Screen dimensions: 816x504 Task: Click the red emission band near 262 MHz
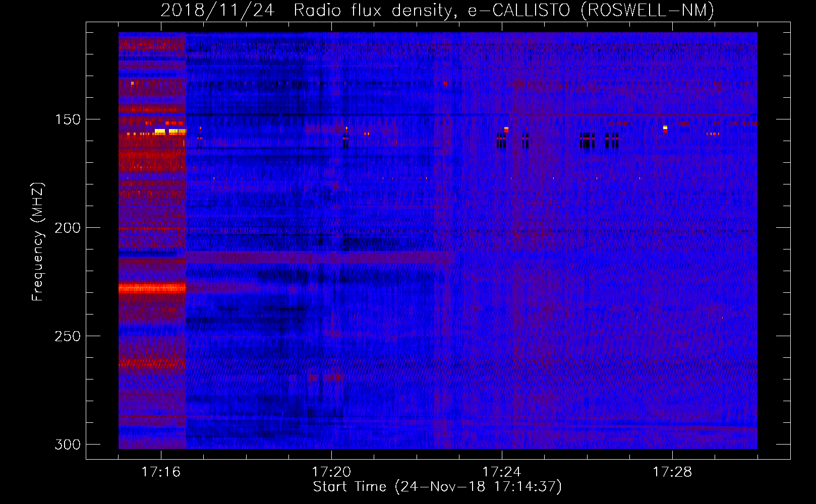pos(152,362)
